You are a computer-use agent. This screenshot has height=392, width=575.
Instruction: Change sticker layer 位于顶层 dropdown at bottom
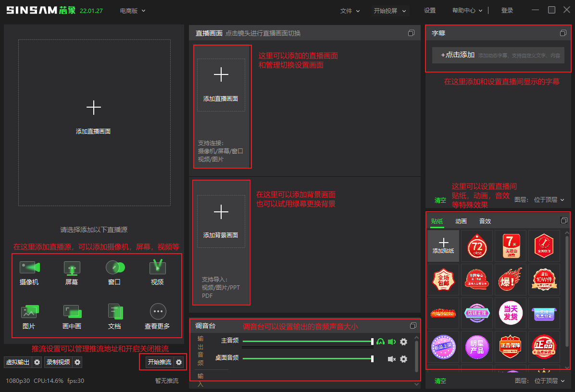coord(550,380)
